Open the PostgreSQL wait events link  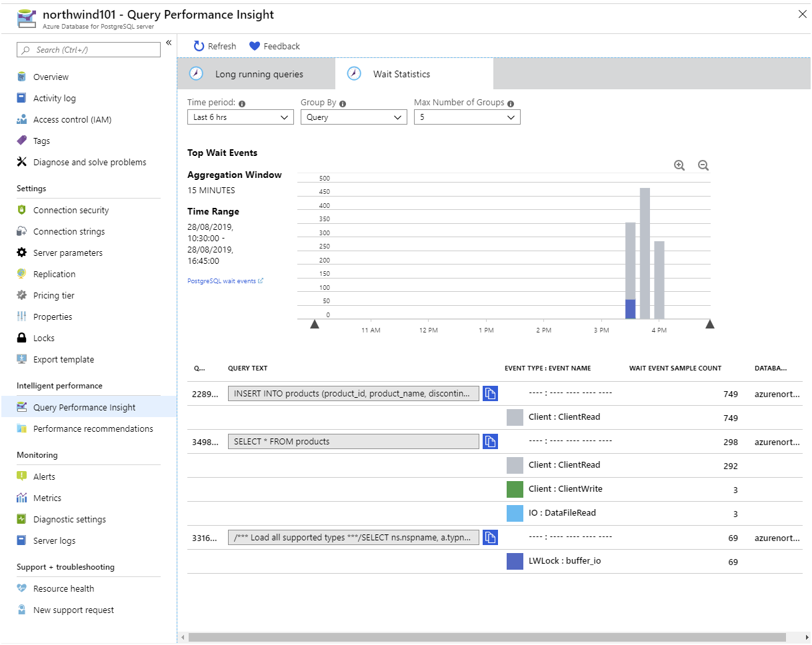coord(225,281)
